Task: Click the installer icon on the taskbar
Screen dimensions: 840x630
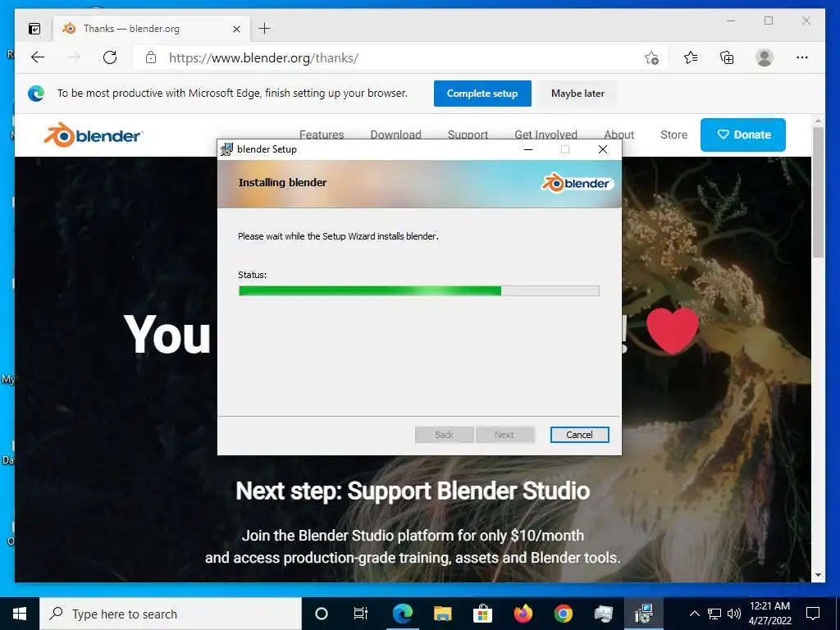Action: 643,614
